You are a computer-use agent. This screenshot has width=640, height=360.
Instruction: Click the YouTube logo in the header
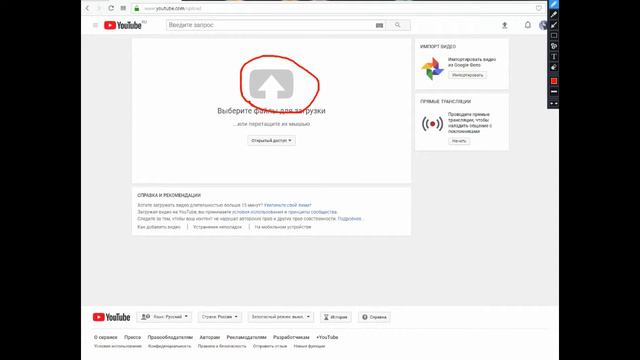click(123, 25)
